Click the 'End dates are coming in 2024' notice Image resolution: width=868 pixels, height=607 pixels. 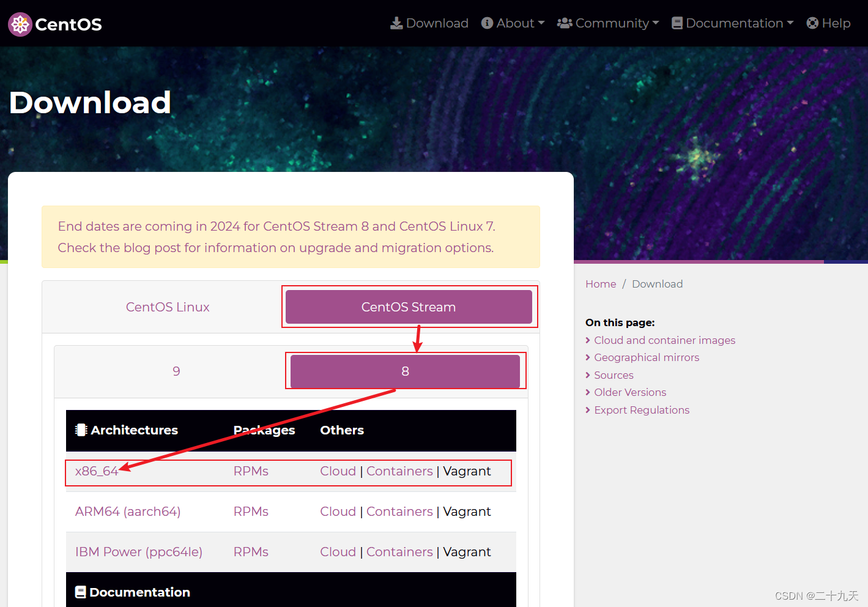pyautogui.click(x=276, y=226)
